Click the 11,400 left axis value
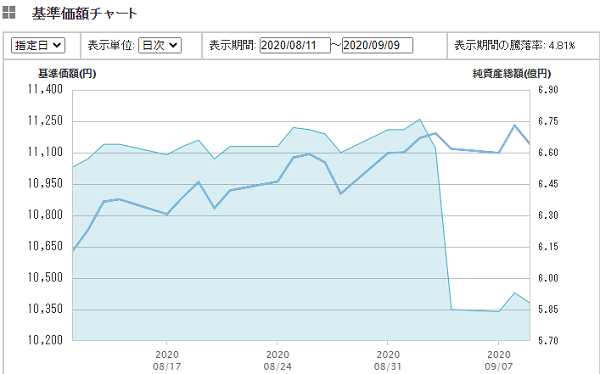The height and width of the screenshot is (374, 600). 45,89
